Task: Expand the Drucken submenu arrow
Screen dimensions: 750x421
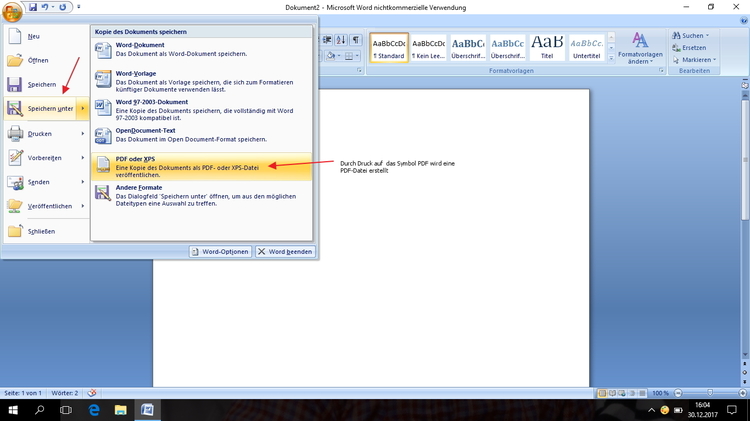Action: (x=83, y=133)
